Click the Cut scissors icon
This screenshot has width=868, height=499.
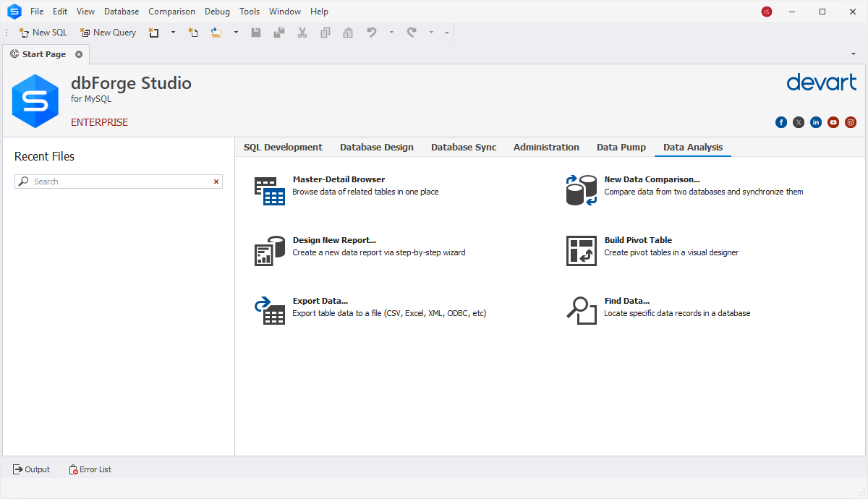pyautogui.click(x=302, y=33)
